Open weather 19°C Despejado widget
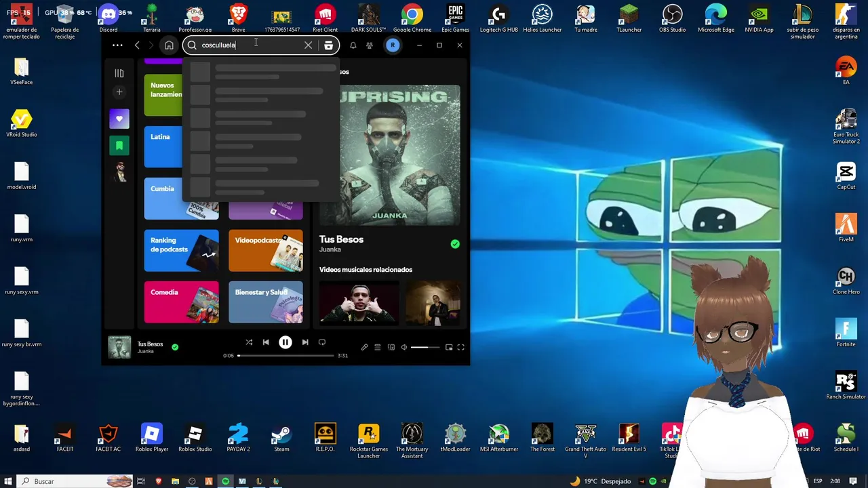Image resolution: width=868 pixels, height=488 pixels. point(601,481)
